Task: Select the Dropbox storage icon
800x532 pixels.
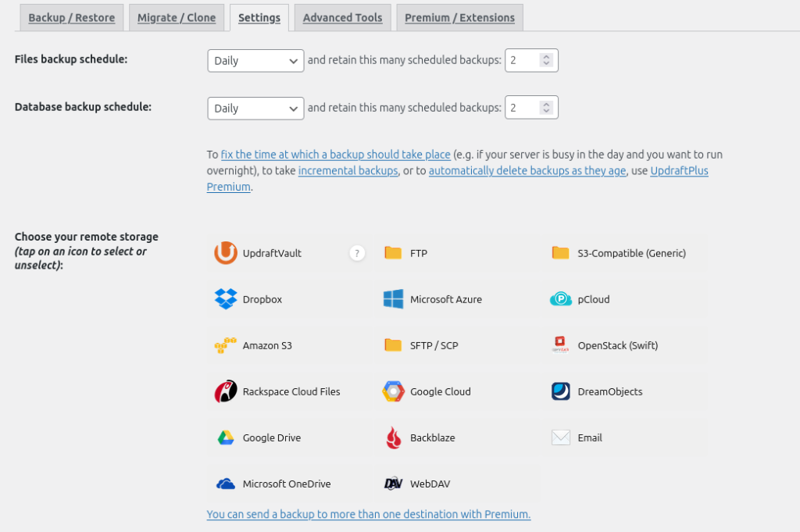Action: 226,299
